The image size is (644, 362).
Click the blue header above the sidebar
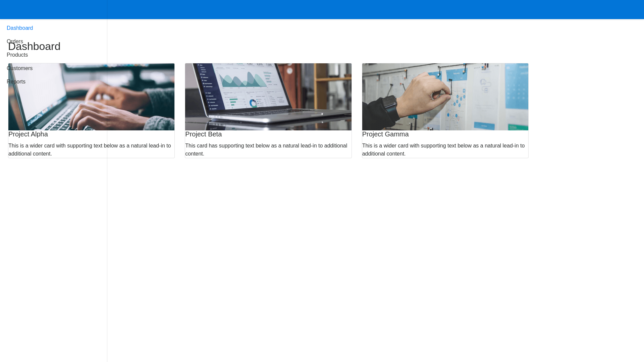click(54, 9)
